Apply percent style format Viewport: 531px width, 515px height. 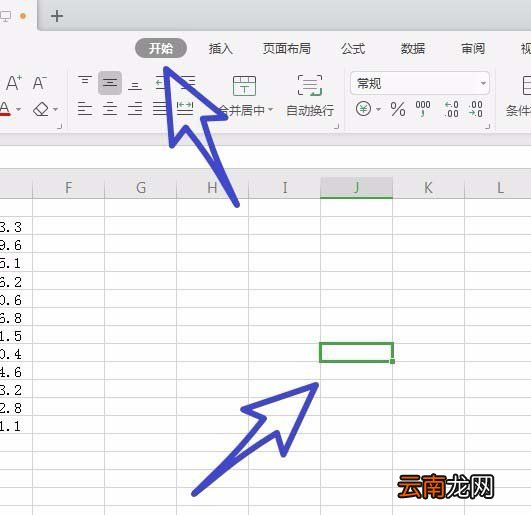pos(398,109)
